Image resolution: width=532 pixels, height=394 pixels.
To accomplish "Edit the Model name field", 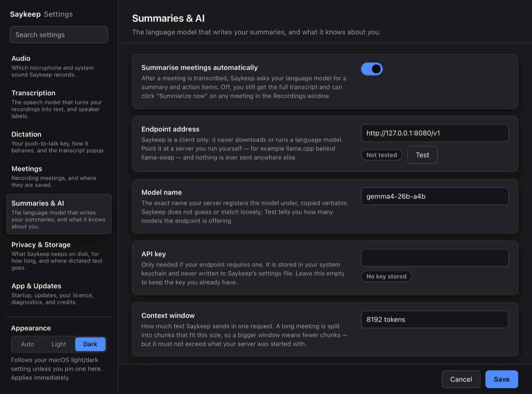I will [435, 196].
